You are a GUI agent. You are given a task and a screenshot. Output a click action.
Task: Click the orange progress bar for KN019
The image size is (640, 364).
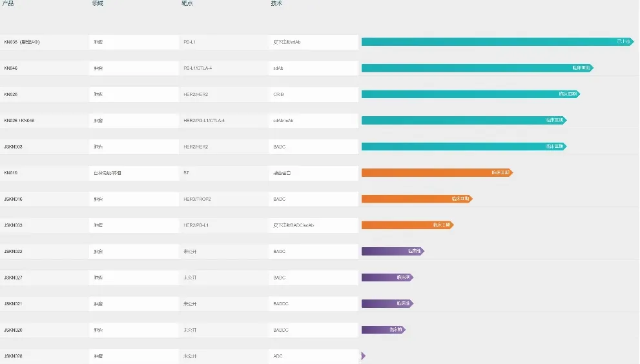(x=436, y=173)
